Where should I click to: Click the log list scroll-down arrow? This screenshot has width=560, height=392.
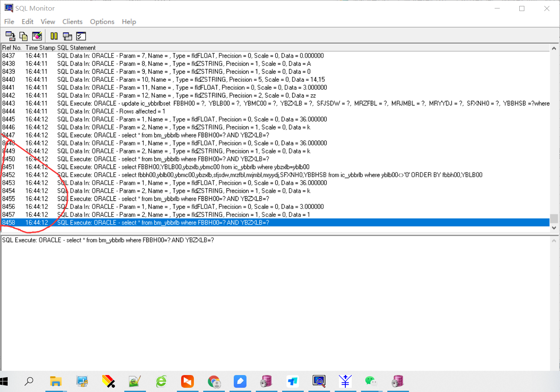554,228
